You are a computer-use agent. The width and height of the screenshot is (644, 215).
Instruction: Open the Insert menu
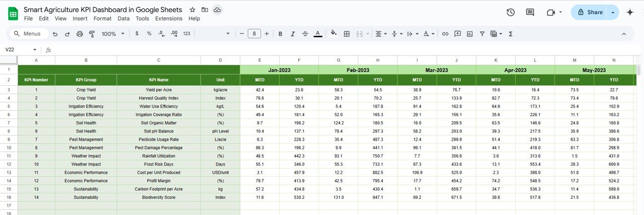point(80,19)
